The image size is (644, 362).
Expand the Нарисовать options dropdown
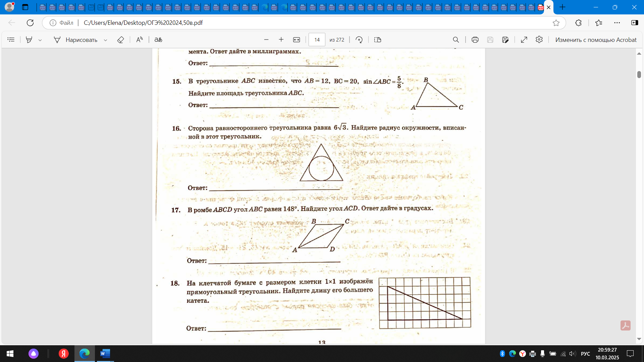click(105, 40)
